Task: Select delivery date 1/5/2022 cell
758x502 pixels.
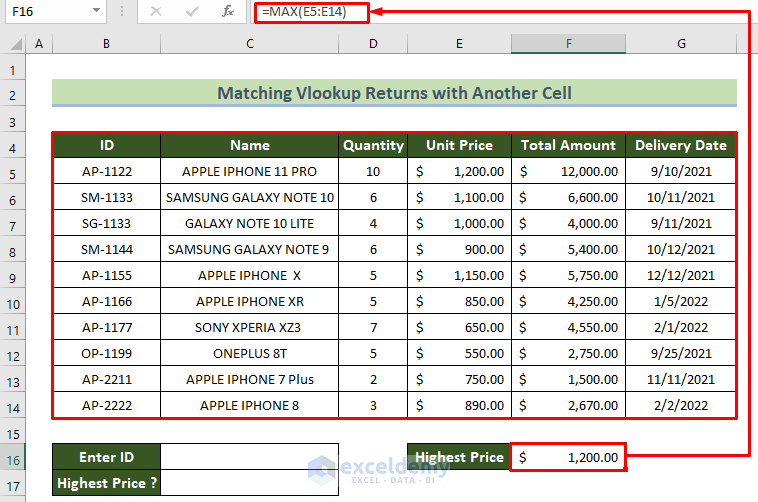Action: 681,302
